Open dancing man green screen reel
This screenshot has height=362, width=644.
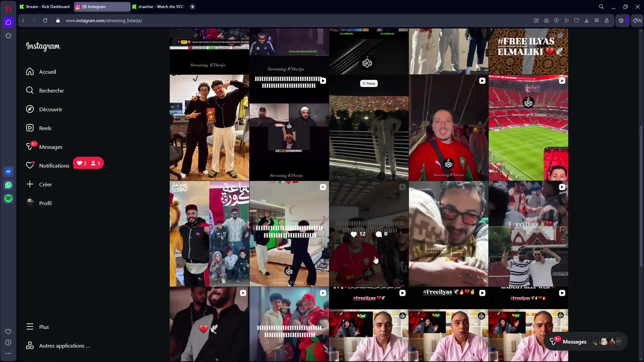[x=289, y=234]
